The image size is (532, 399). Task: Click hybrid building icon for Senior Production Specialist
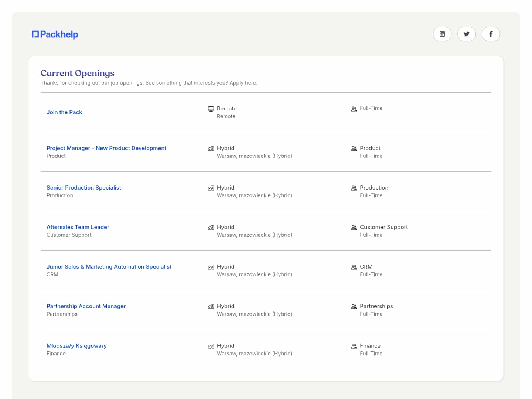coord(211,188)
